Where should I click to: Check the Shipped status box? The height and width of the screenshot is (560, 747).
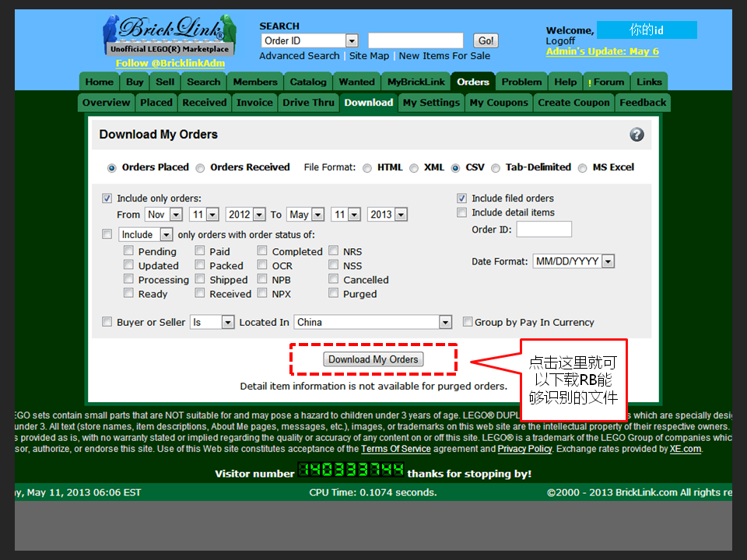tap(200, 278)
